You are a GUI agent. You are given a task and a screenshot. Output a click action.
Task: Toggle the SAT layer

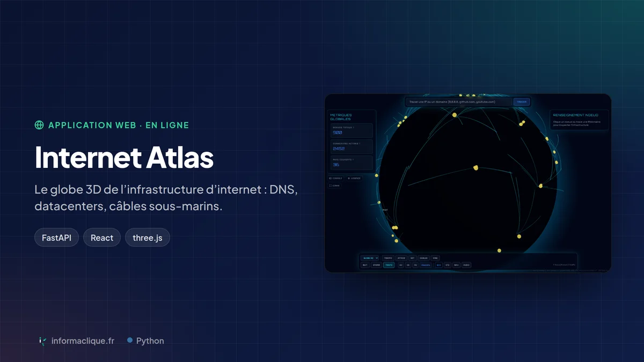pyautogui.click(x=412, y=258)
